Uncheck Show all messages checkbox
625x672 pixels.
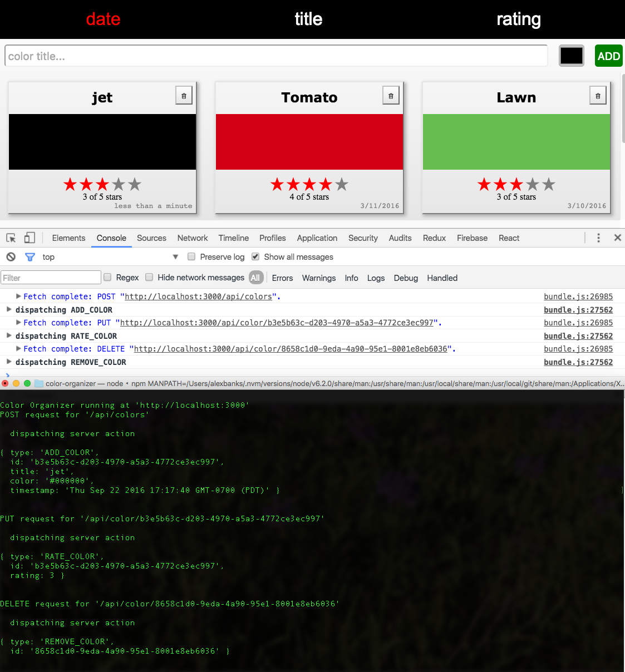(x=255, y=256)
